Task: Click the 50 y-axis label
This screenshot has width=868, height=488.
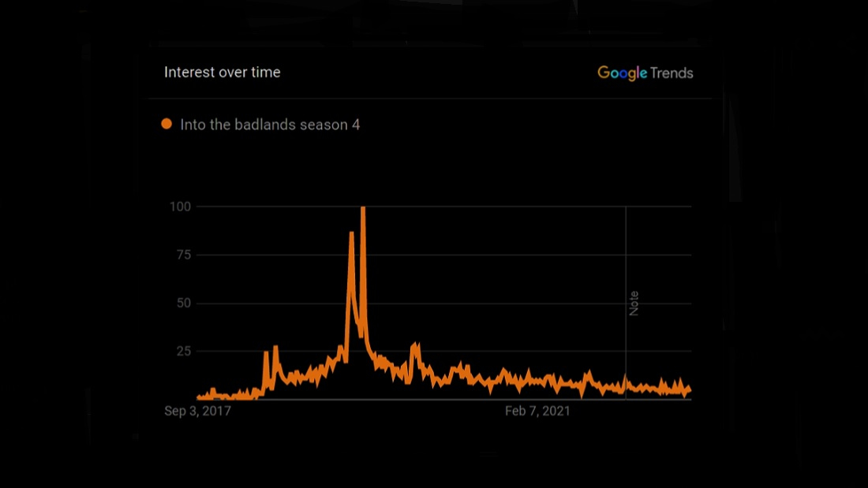Action: 184,303
